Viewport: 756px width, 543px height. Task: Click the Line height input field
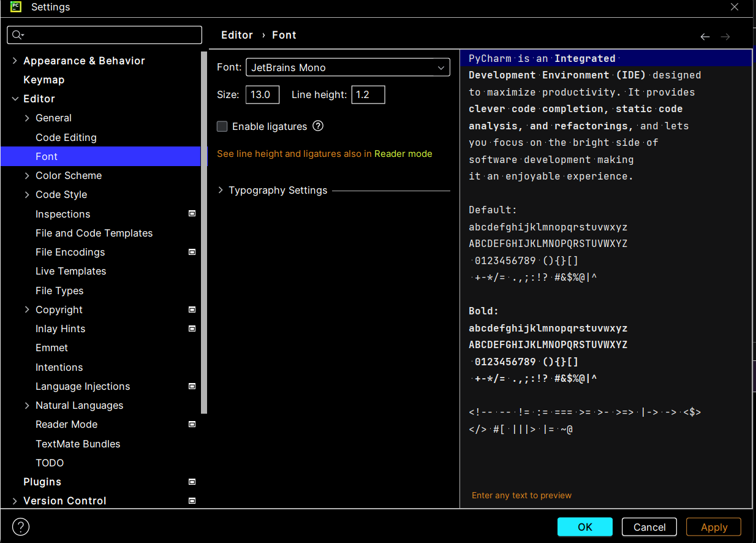pyautogui.click(x=368, y=94)
